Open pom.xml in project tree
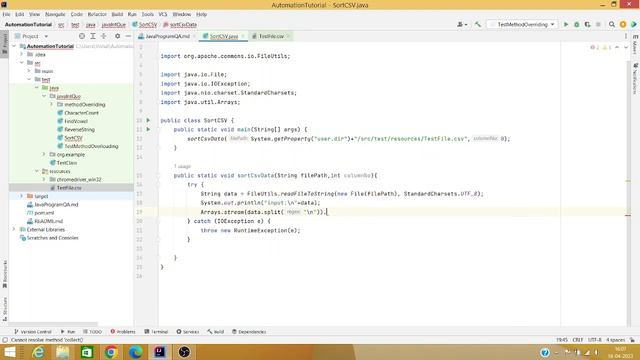 point(44,213)
